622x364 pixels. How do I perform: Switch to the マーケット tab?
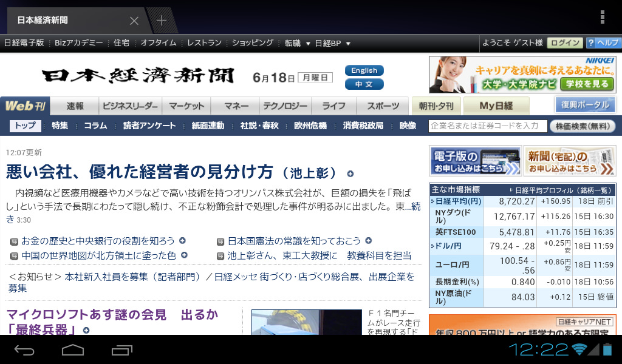[186, 106]
